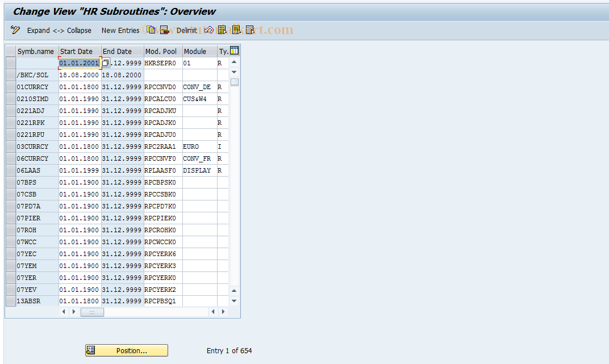Click the Start Date column header
This screenshot has width=609, height=364.
tap(80, 51)
